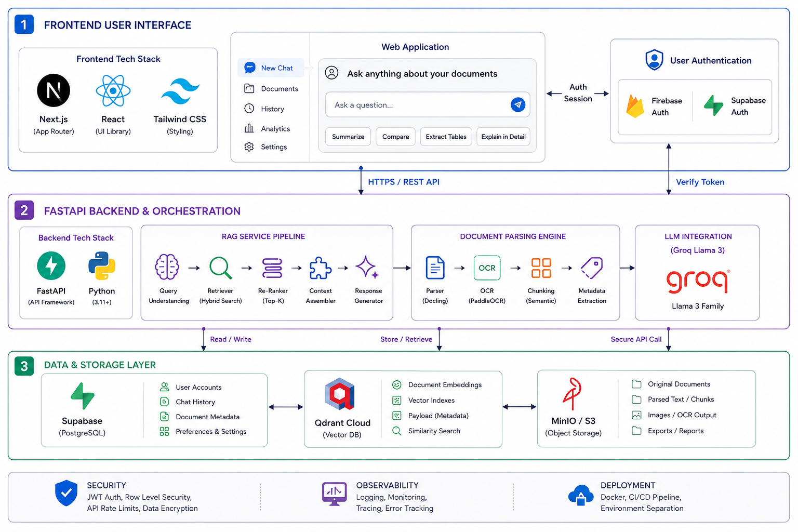
Task: Click the orange Chunking grid icon
Action: [x=541, y=268]
